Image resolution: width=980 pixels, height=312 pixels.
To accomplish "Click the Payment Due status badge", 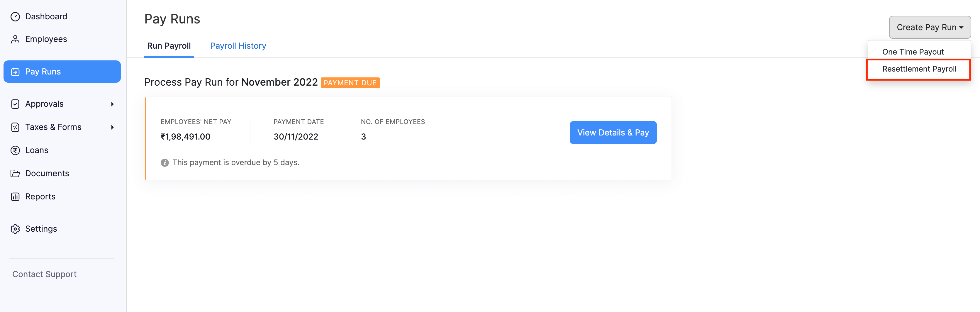I will 350,83.
